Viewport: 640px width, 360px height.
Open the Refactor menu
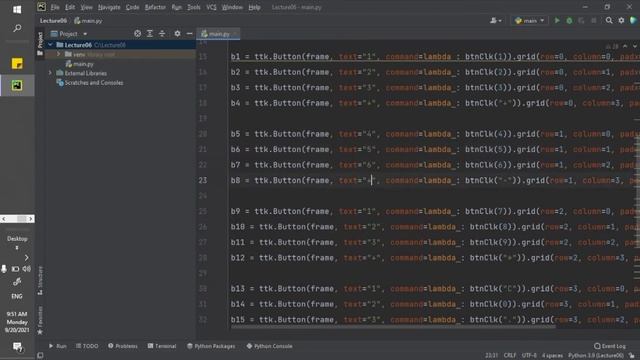[x=155, y=7]
